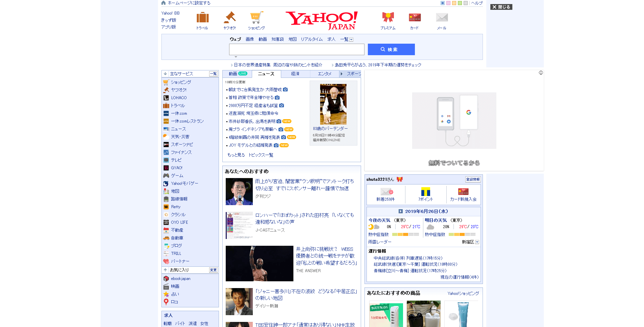
Task: Open the boxer WBSS article thumbnail
Action: (260, 263)
